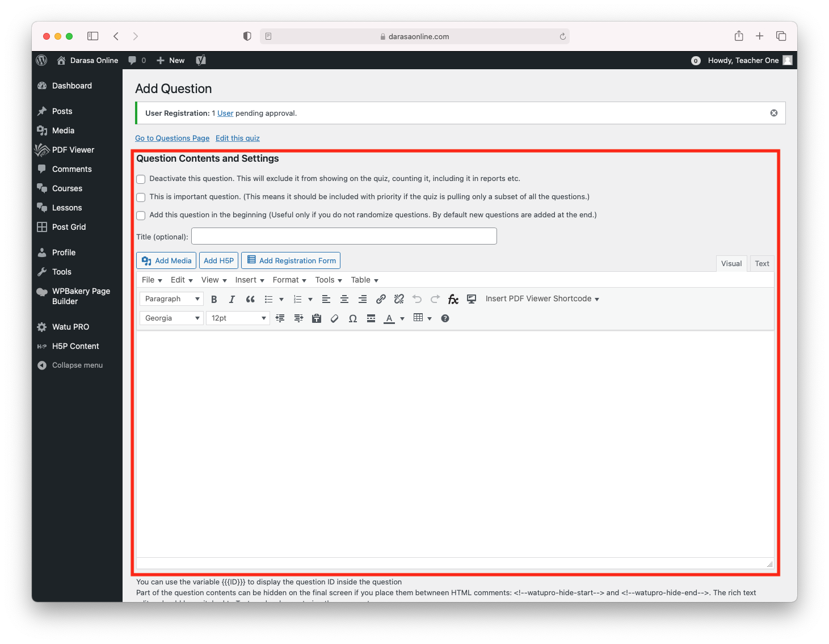
Task: Check the 'Deactivate this question' checkbox
Action: (x=141, y=179)
